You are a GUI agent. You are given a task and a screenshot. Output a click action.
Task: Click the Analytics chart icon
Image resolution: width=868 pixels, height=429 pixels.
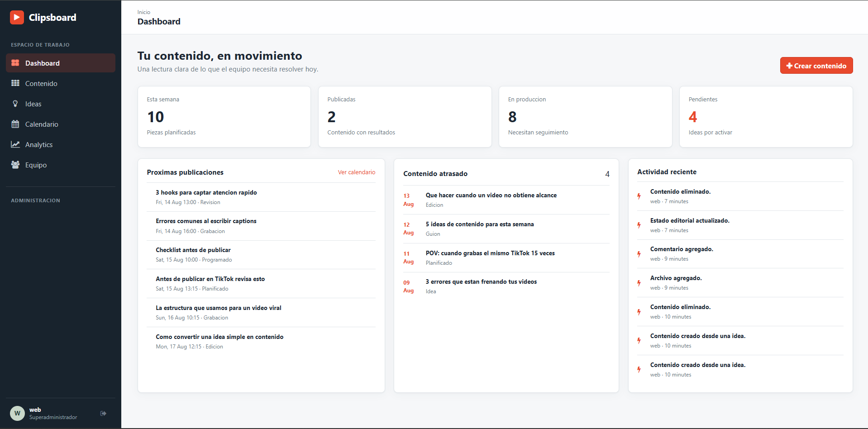15,144
